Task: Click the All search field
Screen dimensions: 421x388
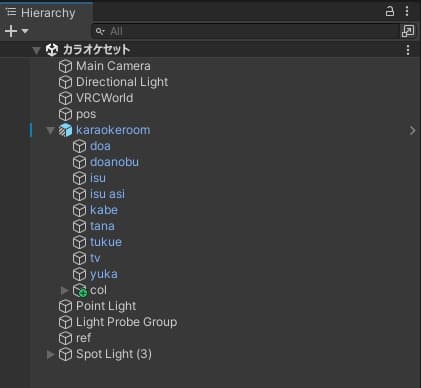Action: coord(246,31)
